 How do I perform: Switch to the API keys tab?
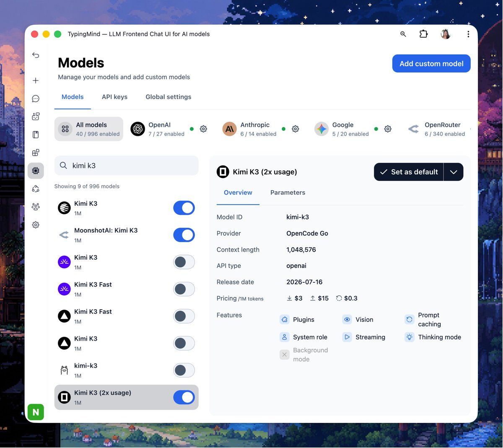coord(114,97)
